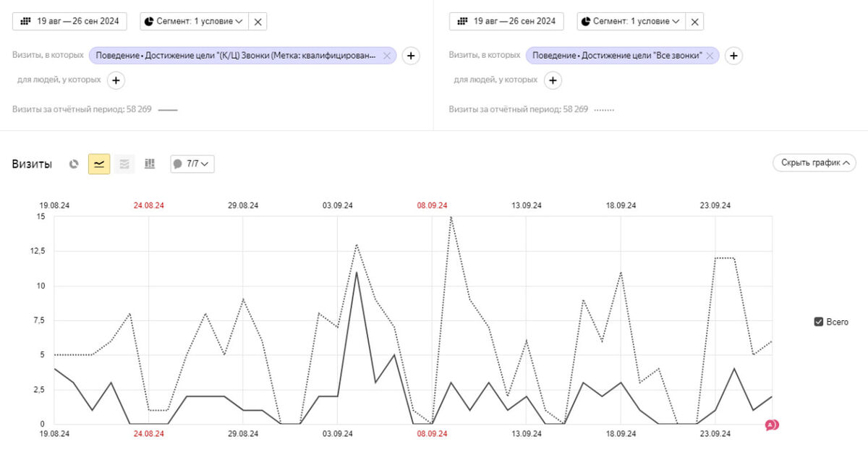The image size is (868, 452).
Task: Expand right Сегмент: 1 условие dropdown
Action: click(x=631, y=21)
